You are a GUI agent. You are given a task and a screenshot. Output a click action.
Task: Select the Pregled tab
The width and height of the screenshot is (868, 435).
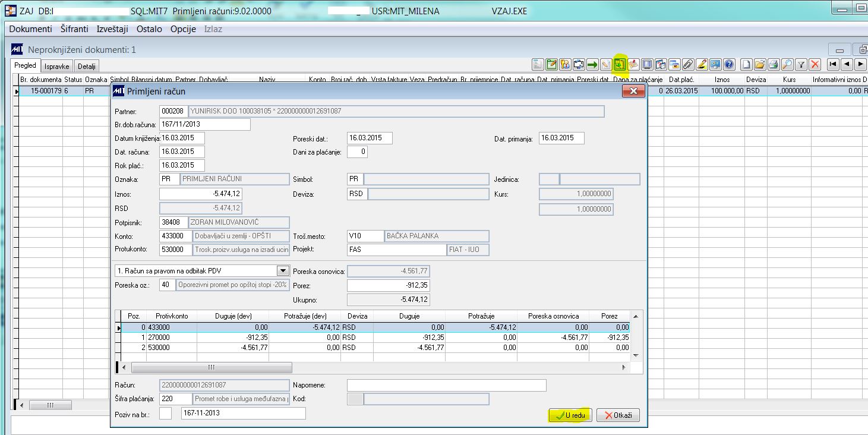pos(26,65)
